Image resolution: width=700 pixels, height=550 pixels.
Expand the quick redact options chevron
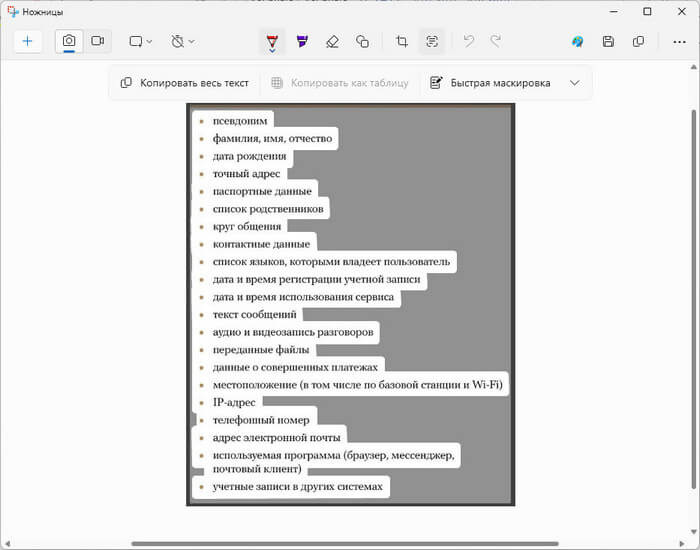tap(575, 83)
